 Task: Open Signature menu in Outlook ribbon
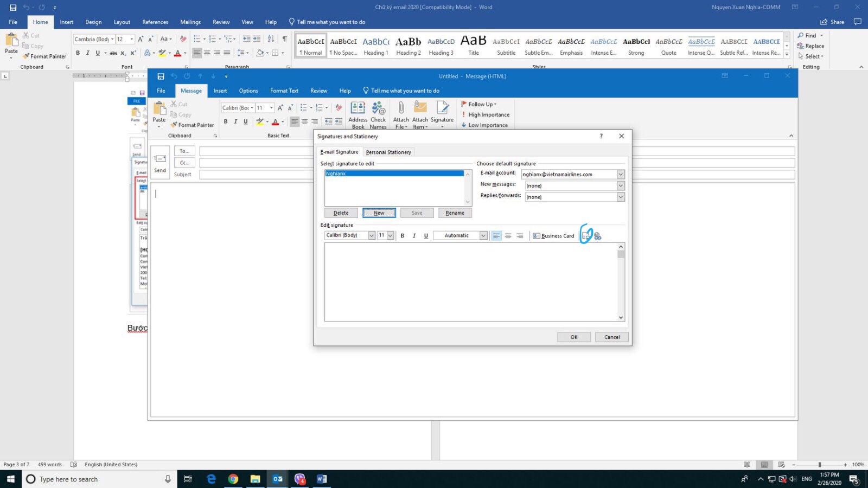click(x=442, y=115)
